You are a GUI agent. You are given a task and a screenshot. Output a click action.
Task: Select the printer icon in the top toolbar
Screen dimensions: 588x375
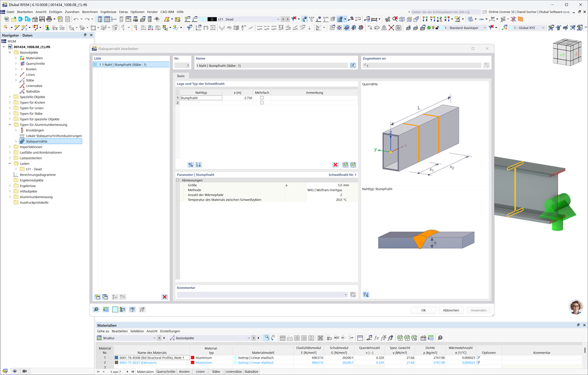tap(49, 18)
